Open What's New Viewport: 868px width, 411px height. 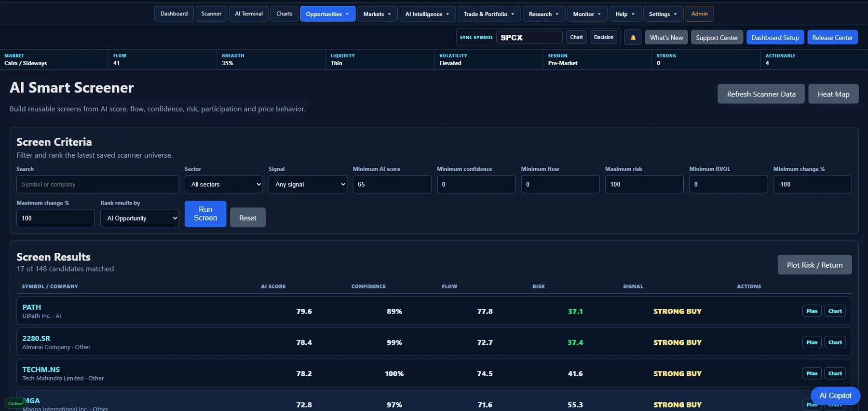[x=666, y=37]
